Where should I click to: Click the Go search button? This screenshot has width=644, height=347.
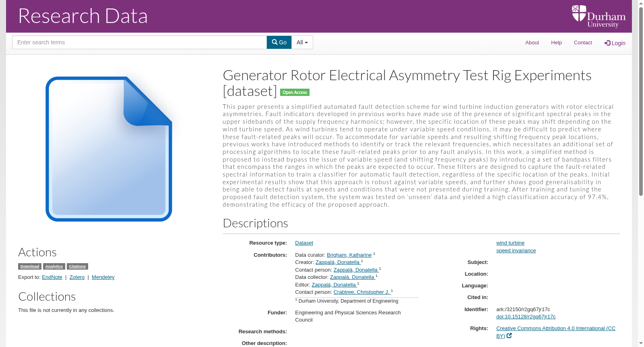279,42
